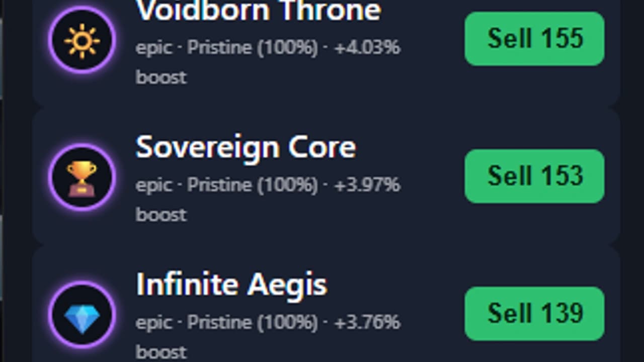Sell Infinite Aegis for 139
This screenshot has height=362, width=644.
point(534,314)
